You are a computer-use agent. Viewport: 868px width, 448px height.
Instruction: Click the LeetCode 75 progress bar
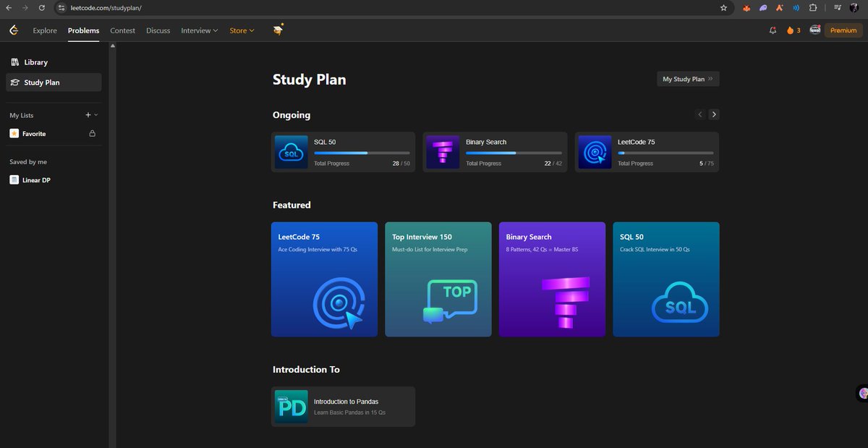point(665,153)
